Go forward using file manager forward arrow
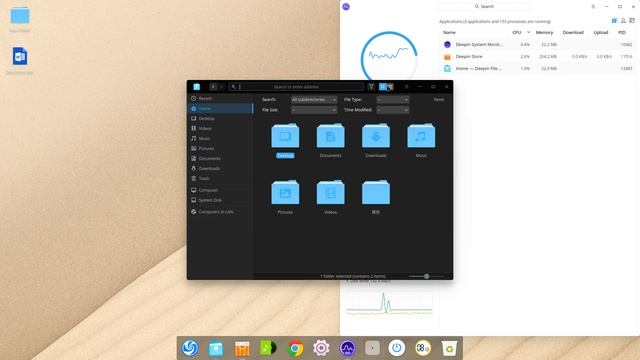Viewport: 640px width, 360px height. click(x=222, y=87)
